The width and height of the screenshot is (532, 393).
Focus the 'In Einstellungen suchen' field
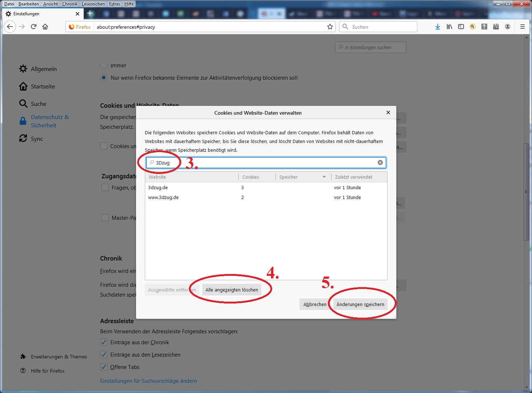pos(371,47)
